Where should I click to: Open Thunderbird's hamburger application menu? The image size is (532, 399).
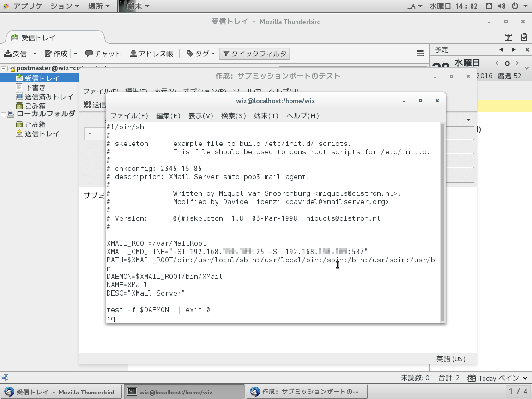point(420,54)
